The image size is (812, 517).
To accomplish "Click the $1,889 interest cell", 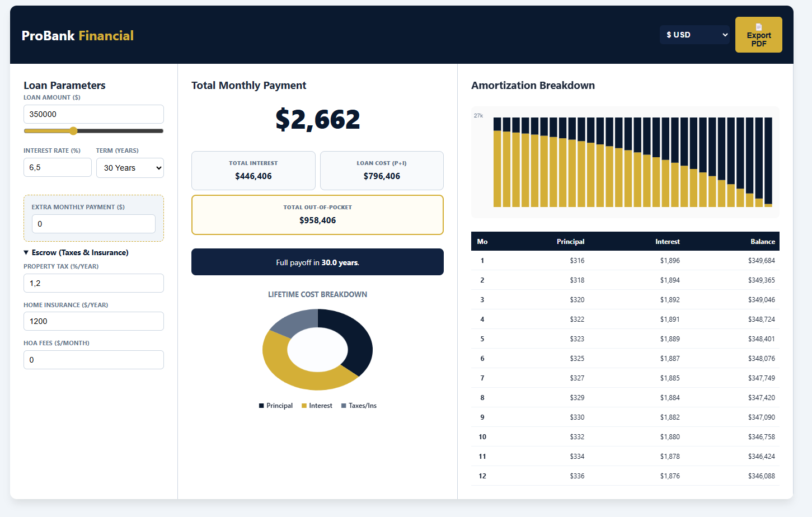I will (670, 339).
